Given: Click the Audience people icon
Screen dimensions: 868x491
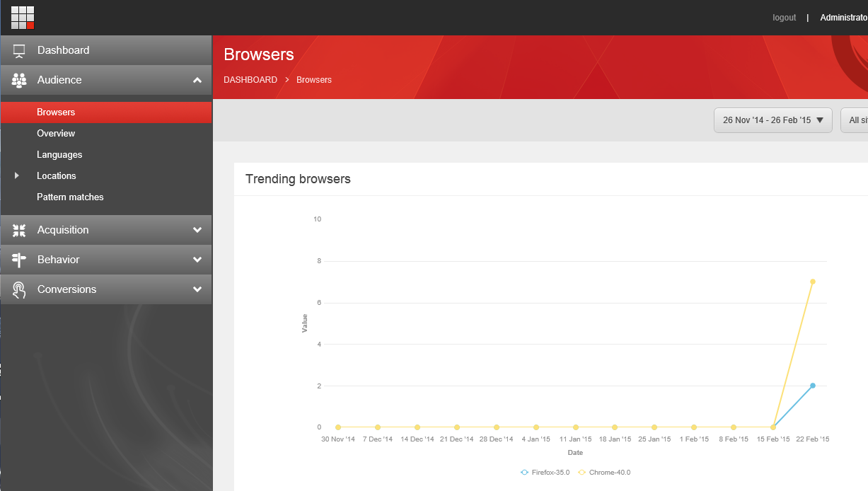Looking at the screenshot, I should [x=18, y=80].
